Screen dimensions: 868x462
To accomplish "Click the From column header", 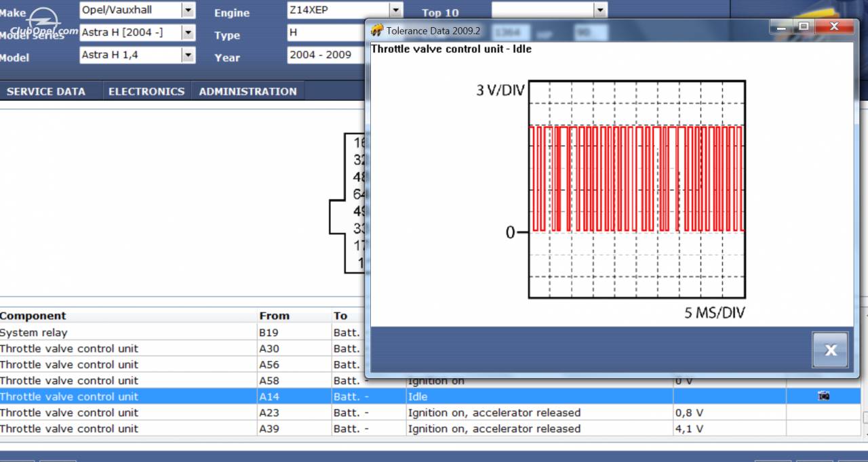I will (x=274, y=316).
